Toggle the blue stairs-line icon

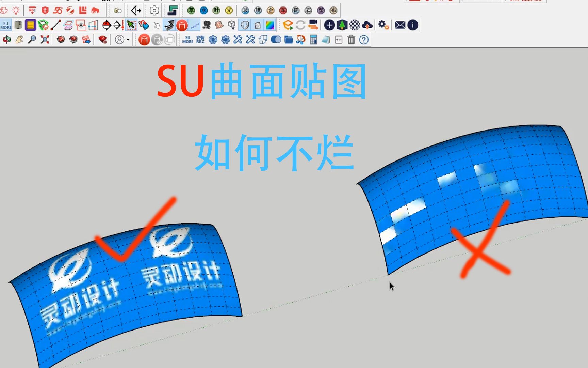point(195,25)
